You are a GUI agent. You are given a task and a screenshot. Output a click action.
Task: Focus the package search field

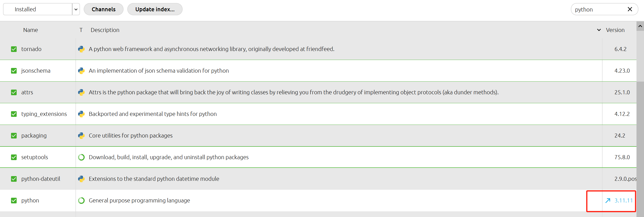pos(598,10)
